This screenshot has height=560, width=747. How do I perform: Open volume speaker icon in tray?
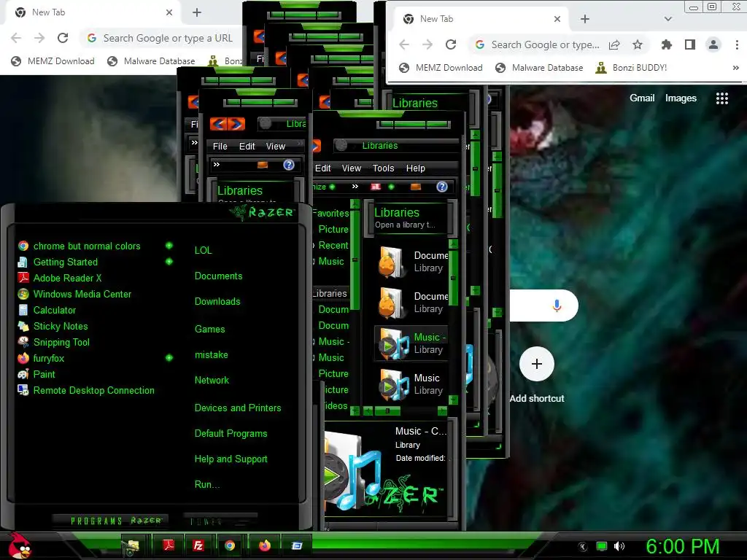click(619, 546)
